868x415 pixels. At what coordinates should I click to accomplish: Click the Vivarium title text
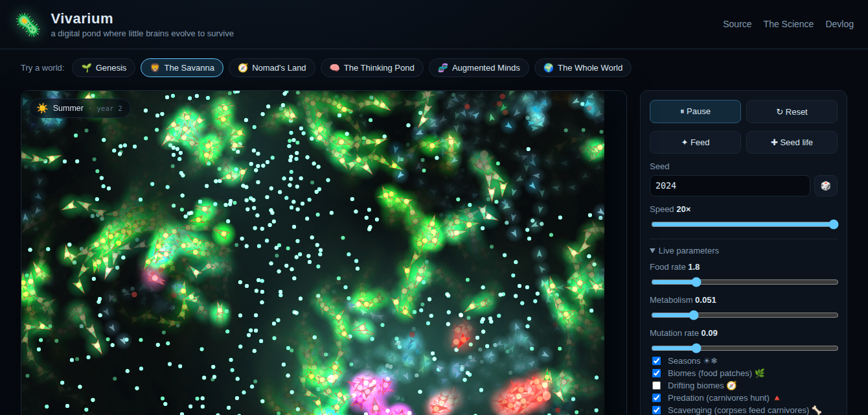pyautogui.click(x=82, y=18)
